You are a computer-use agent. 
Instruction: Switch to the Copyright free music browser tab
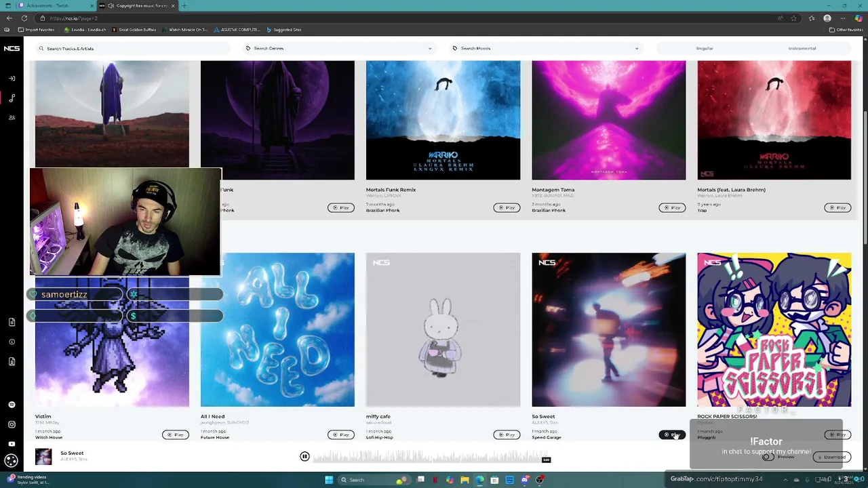[x=139, y=5]
